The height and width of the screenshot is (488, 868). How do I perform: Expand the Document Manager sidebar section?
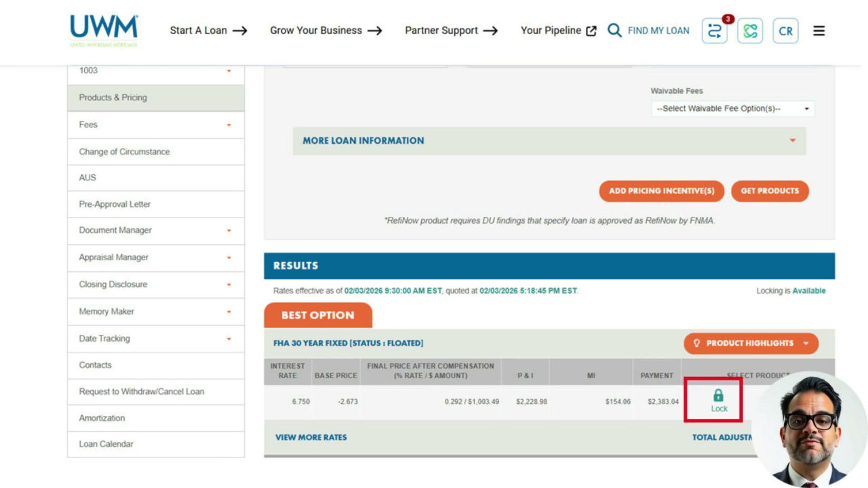coord(156,230)
